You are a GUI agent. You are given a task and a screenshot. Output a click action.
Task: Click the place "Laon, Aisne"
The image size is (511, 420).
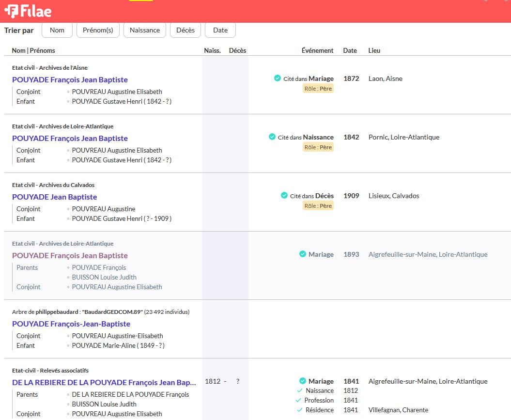(x=386, y=78)
